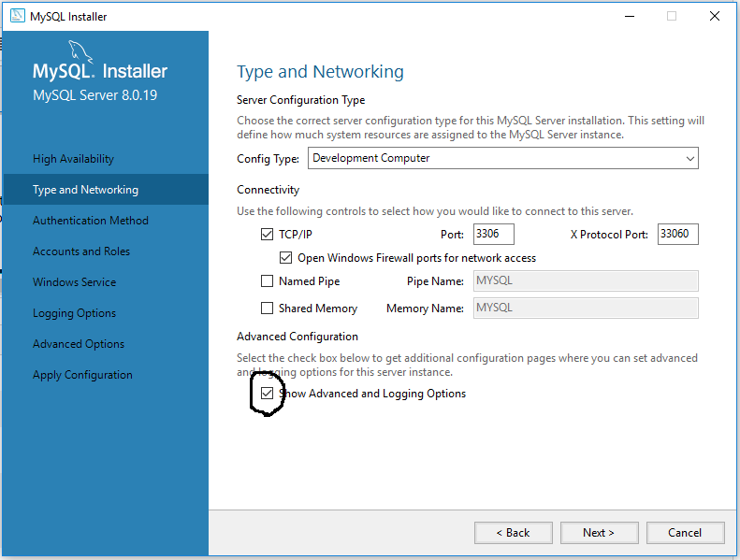Click the 'MySQL Server 8.0.19' text
Viewport: 740px width, 560px height.
pos(94,95)
